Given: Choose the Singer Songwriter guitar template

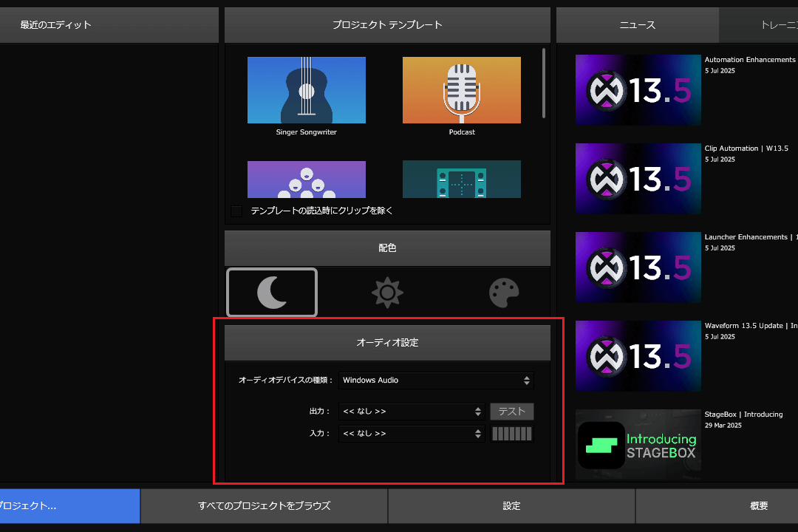Looking at the screenshot, I should [x=306, y=90].
